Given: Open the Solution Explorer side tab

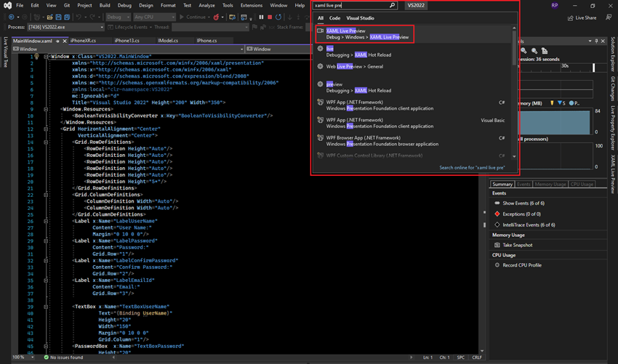Looking at the screenshot, I should pos(613,54).
